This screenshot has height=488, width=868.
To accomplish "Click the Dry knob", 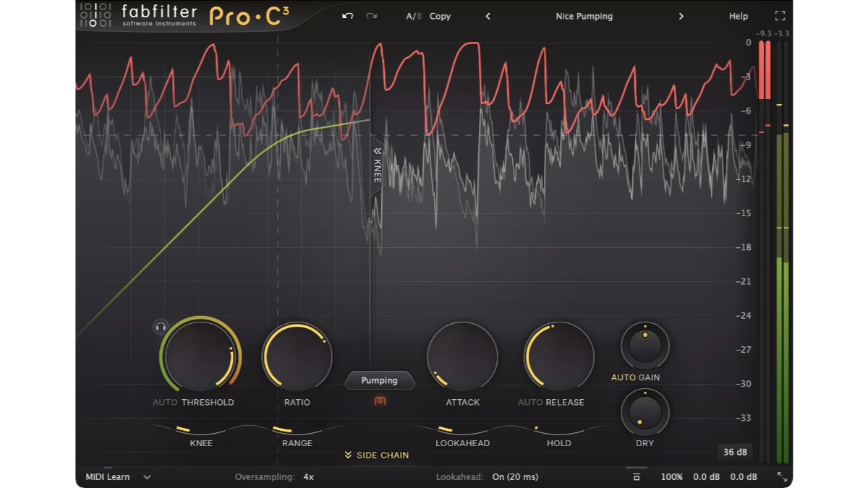I will pyautogui.click(x=644, y=412).
